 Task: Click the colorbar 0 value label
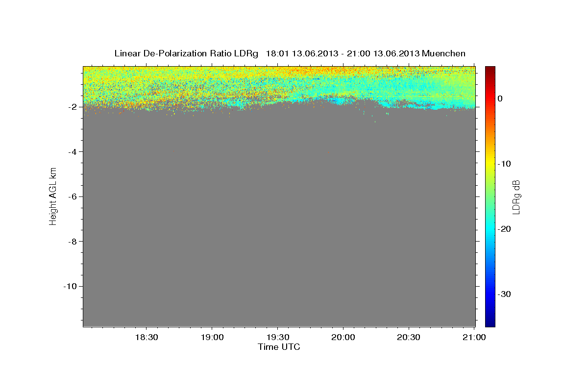click(500, 98)
